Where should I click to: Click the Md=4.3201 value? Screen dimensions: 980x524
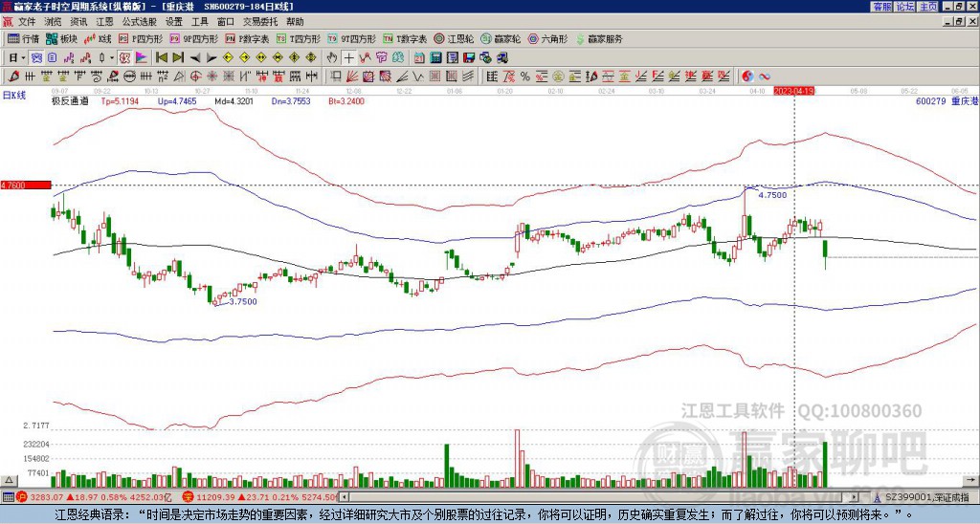point(234,101)
